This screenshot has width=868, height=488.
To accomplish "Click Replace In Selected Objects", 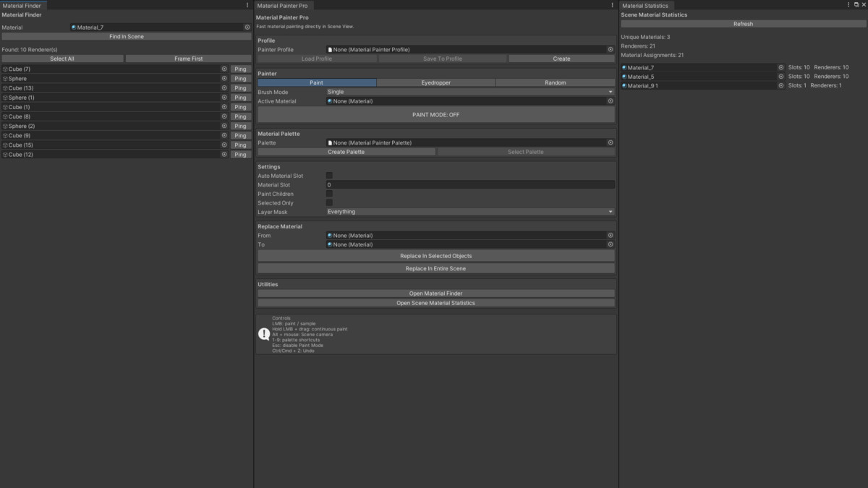I will (436, 256).
